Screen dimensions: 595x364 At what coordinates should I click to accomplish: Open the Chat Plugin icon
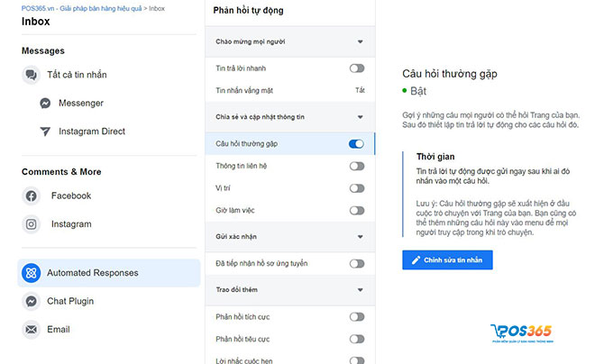pyautogui.click(x=32, y=301)
